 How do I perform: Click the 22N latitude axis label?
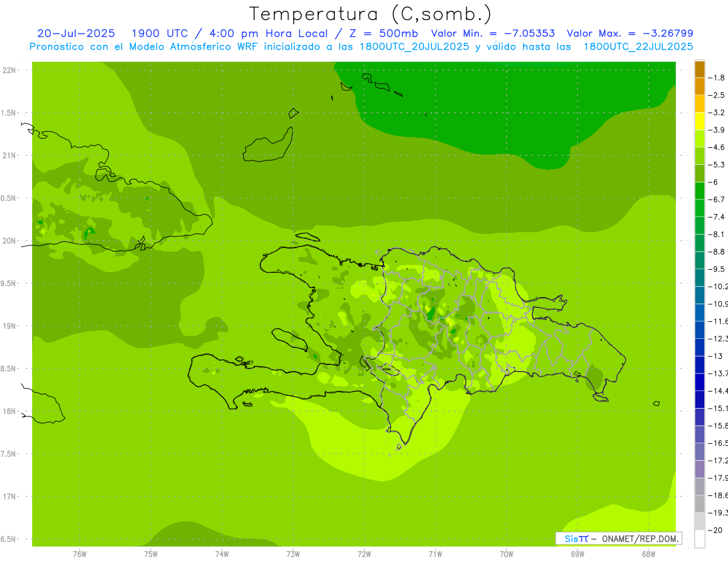9,70
